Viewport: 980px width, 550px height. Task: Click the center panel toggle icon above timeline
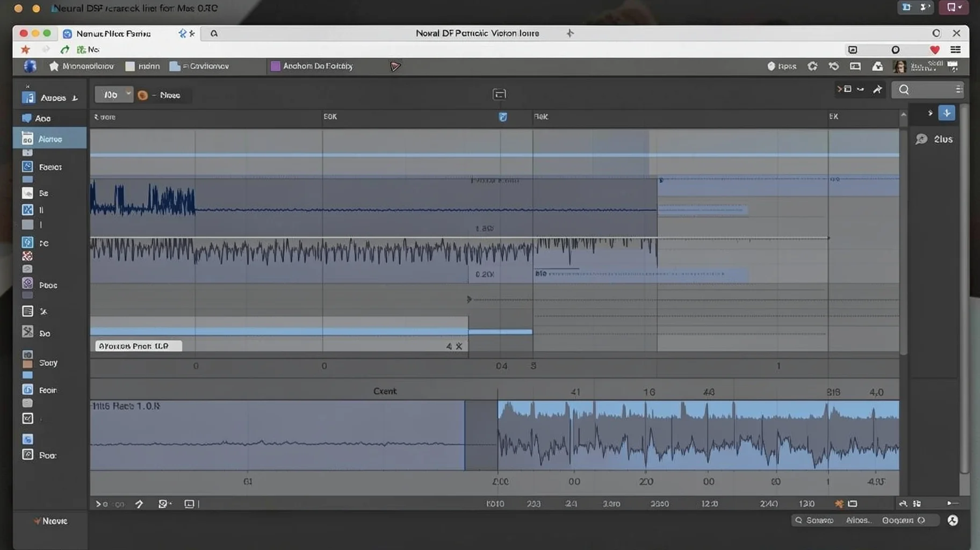point(499,94)
